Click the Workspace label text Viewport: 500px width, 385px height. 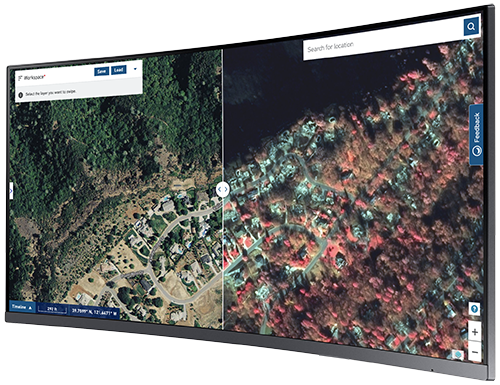tap(34, 77)
